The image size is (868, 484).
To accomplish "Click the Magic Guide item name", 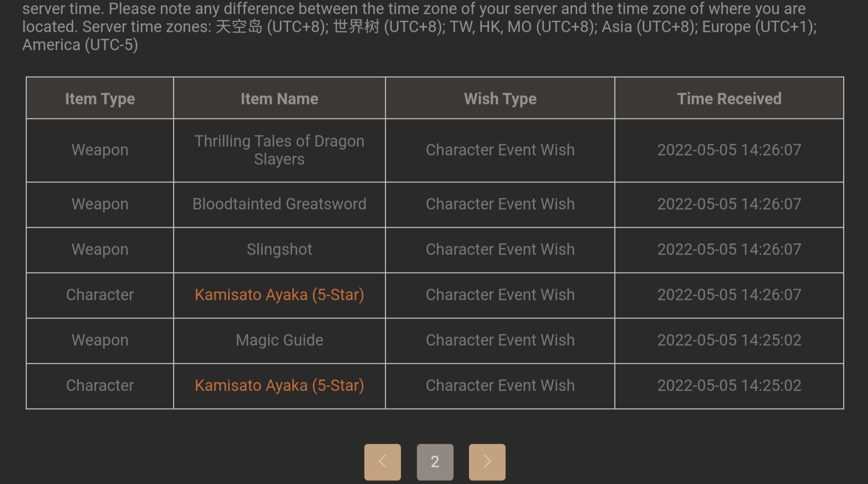I will pyautogui.click(x=279, y=340).
